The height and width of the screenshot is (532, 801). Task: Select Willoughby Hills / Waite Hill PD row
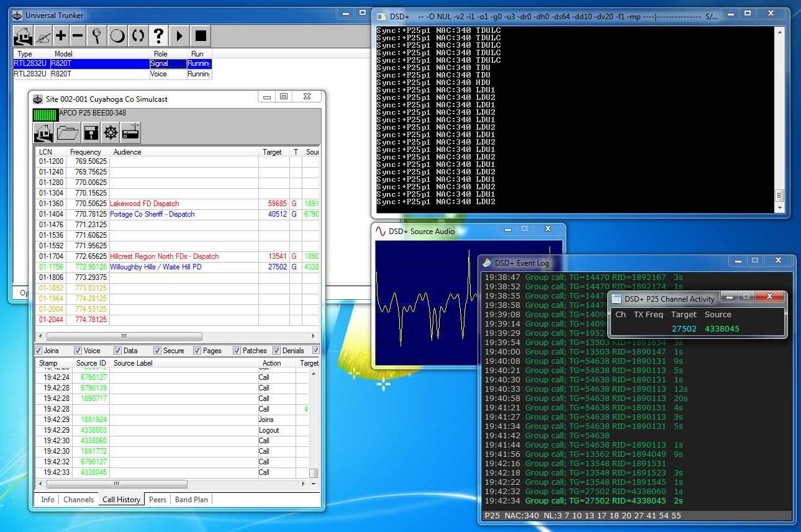pos(177,267)
